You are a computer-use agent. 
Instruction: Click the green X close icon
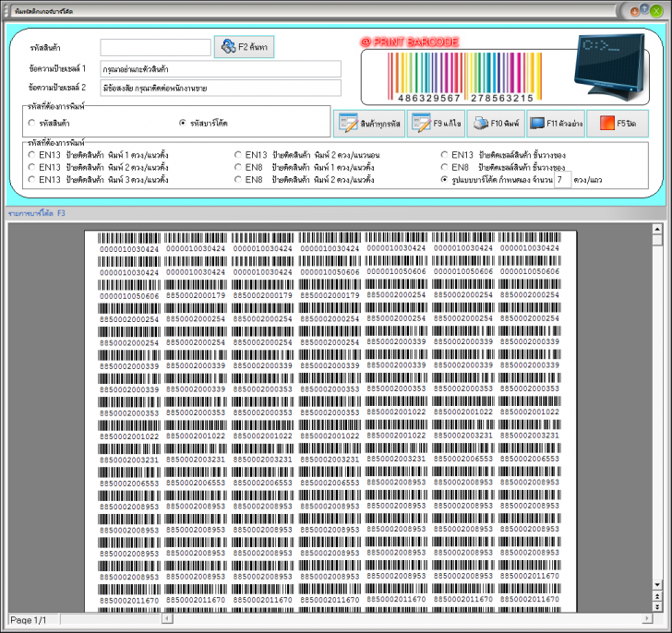pos(656,11)
